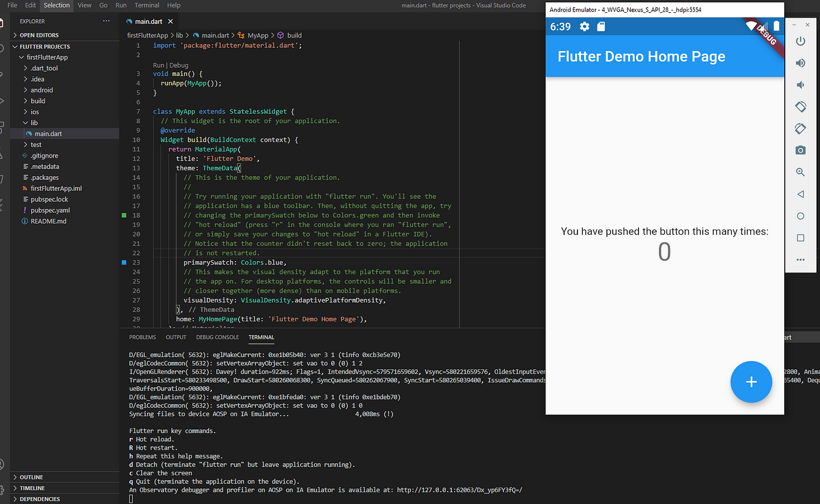Minimize the Android emulator side toolbar

point(793,25)
